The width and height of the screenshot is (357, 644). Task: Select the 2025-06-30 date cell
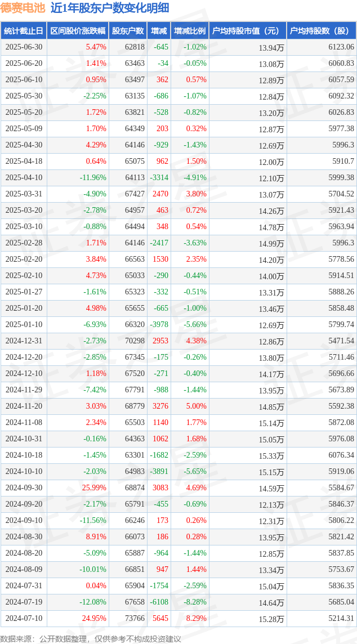pos(24,47)
